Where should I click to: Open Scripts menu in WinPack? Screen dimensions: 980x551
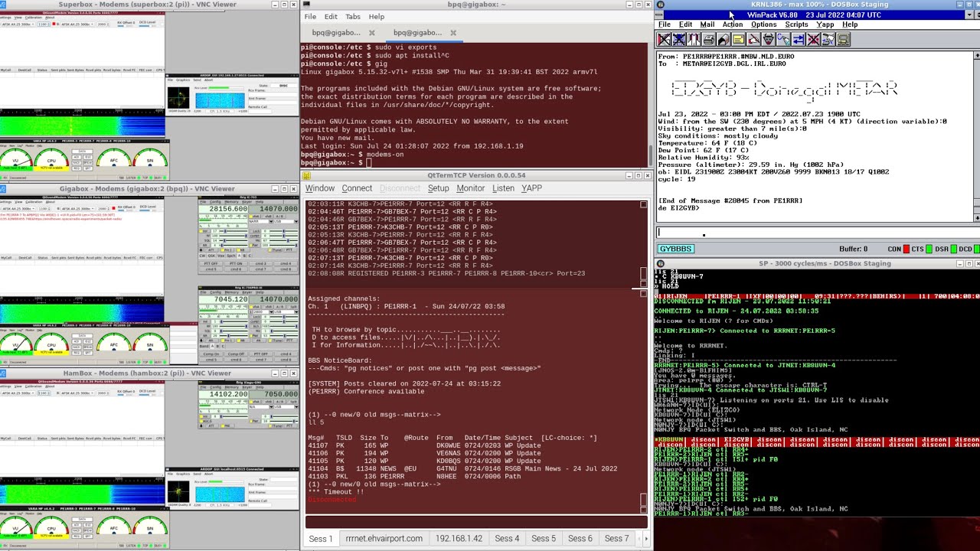(x=796, y=24)
